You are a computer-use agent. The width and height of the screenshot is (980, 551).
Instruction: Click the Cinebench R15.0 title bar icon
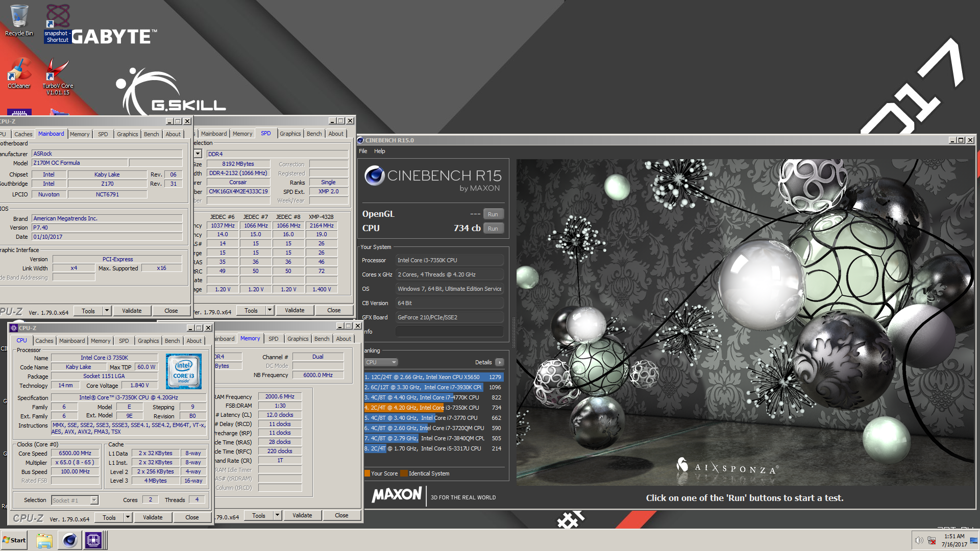click(x=360, y=140)
